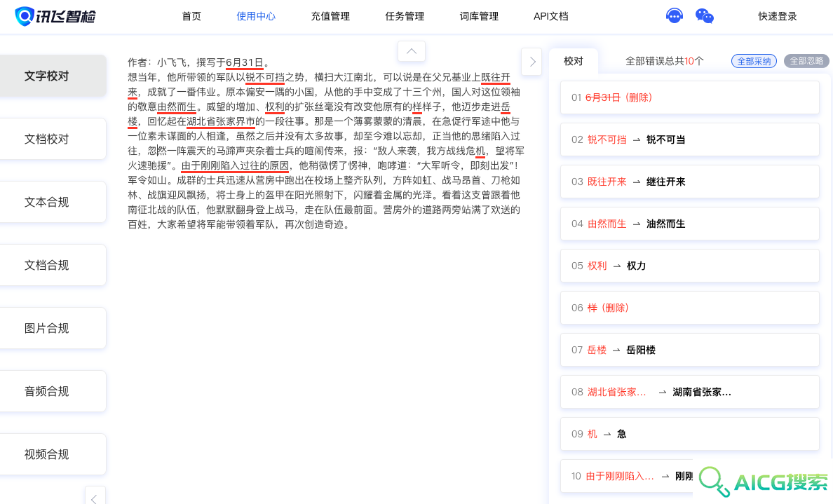Select 音频合规 in sidebar
This screenshot has width=833, height=504.
(x=52, y=391)
